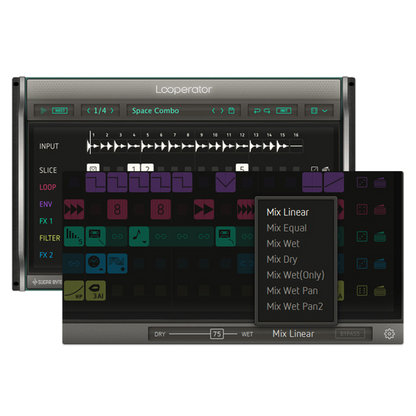
Task: Open the Space Combo preset name field
Action: 155,111
